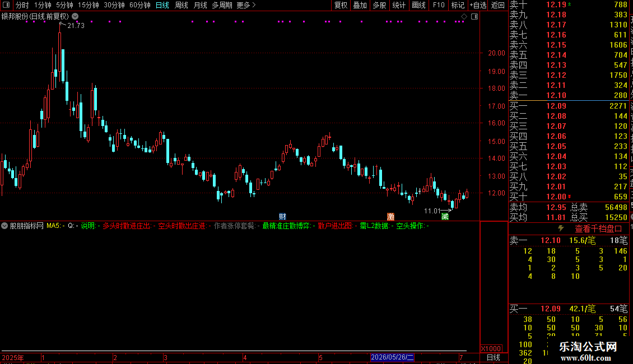Click the 42.1/笔 value in the buy-one queue header
Screen dimensions: 633x364
582,309
